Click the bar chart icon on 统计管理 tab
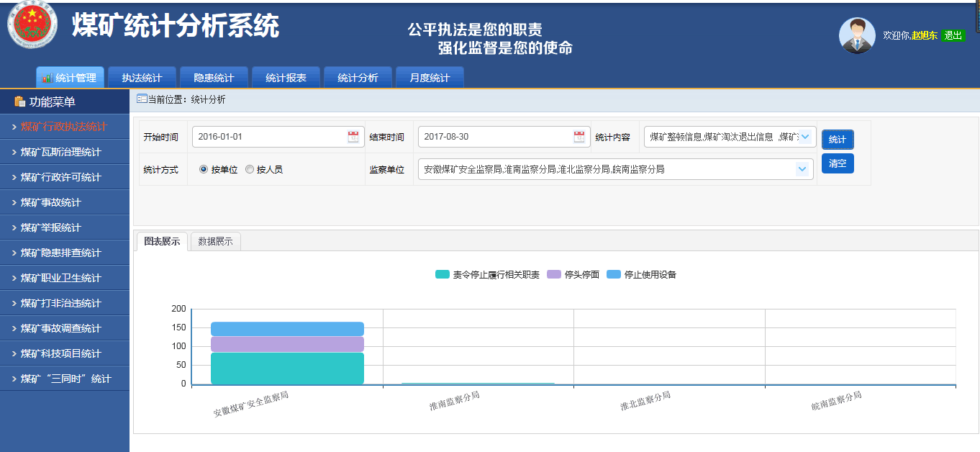 pos(47,78)
